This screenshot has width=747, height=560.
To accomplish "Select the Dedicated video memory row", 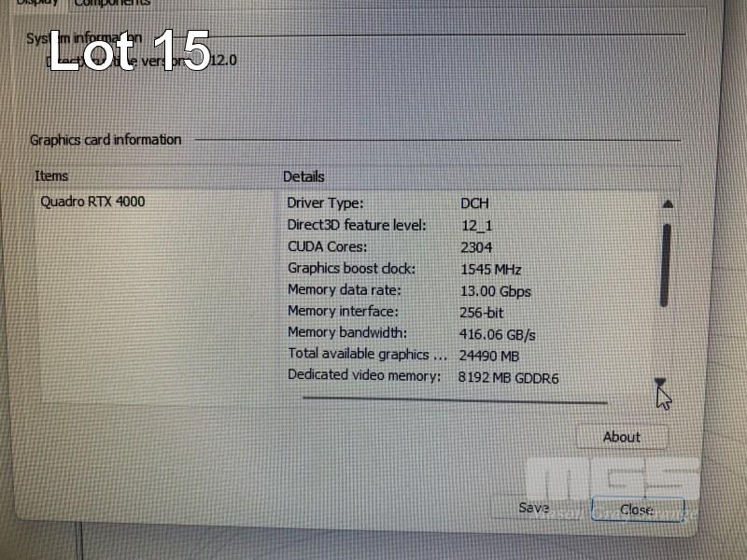I will [363, 376].
